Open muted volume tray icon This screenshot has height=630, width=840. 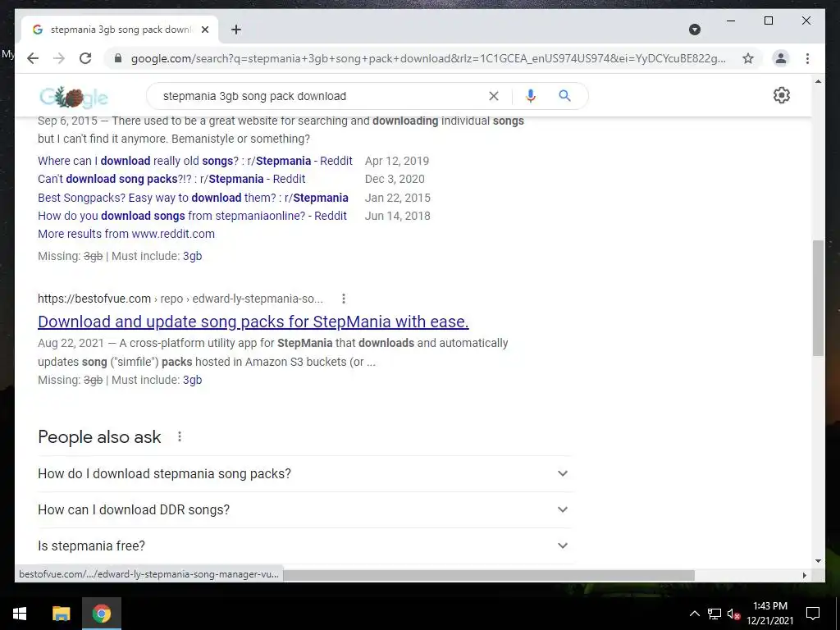tap(733, 614)
